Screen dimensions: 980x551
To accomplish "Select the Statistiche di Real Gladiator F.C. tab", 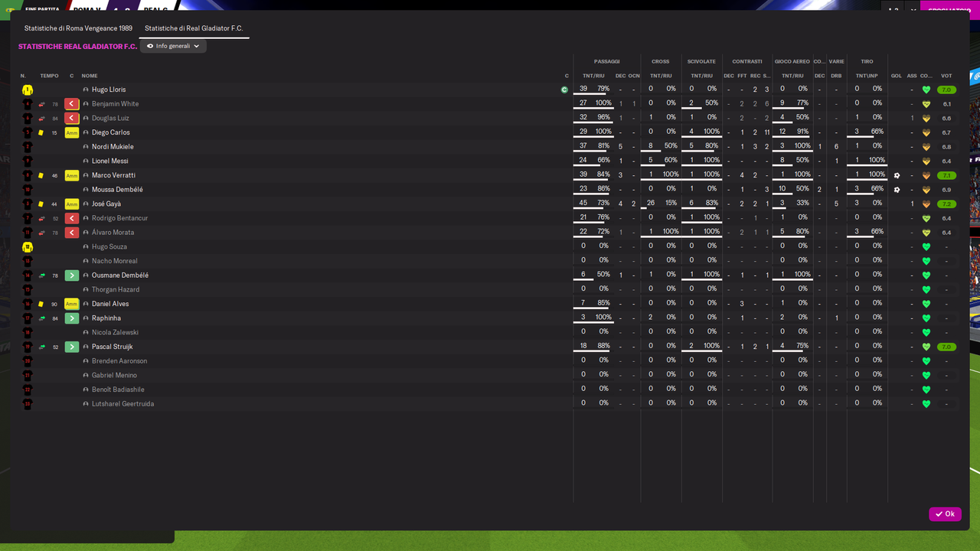I will 194,28.
